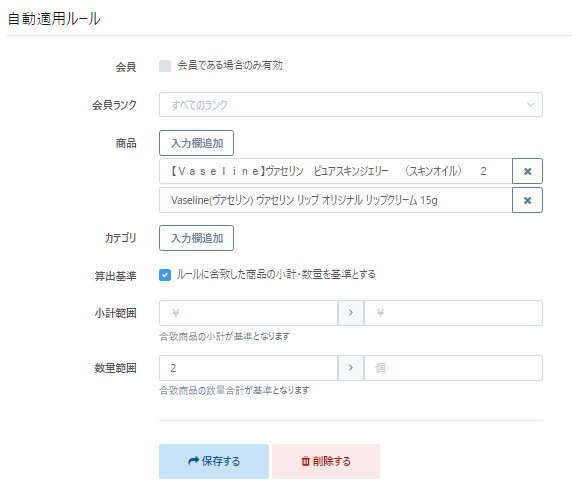Remove the ピュアスキンジェリー product row
This screenshot has width=572, height=486.
click(x=527, y=171)
